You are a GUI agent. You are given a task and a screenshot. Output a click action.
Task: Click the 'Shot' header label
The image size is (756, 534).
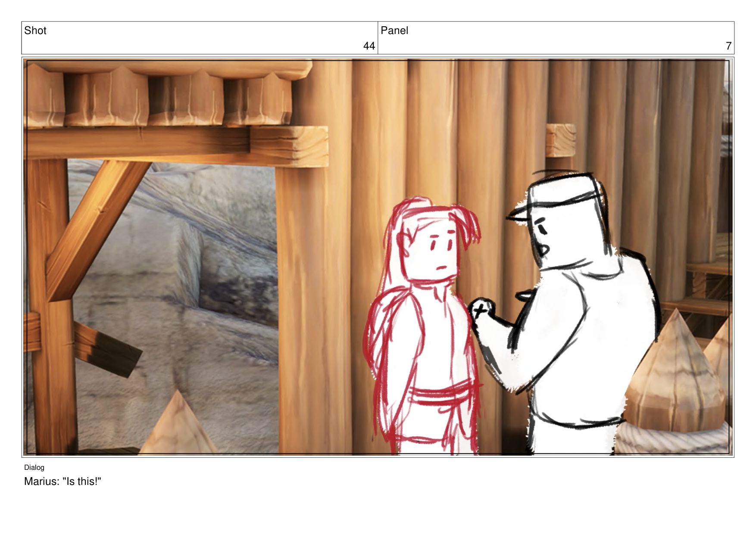pyautogui.click(x=35, y=31)
